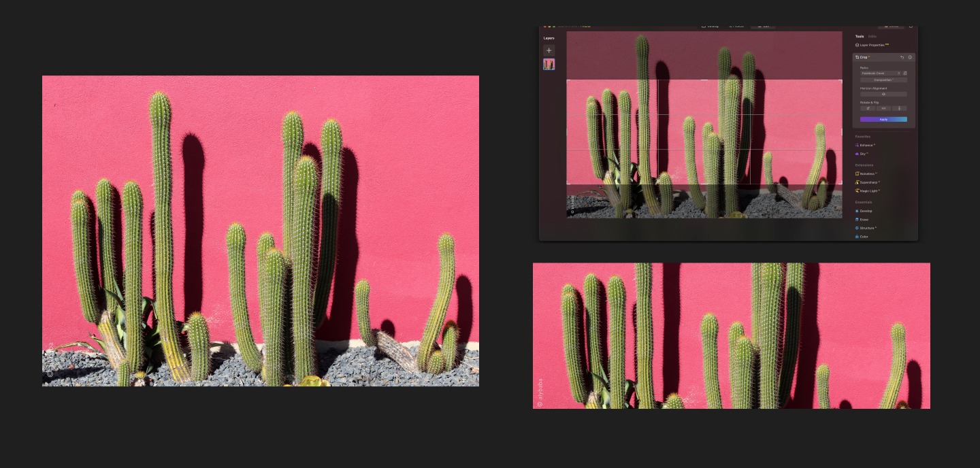The height and width of the screenshot is (468, 980).
Task: Open the Facebook Cover ratio dropdown
Action: pos(881,73)
